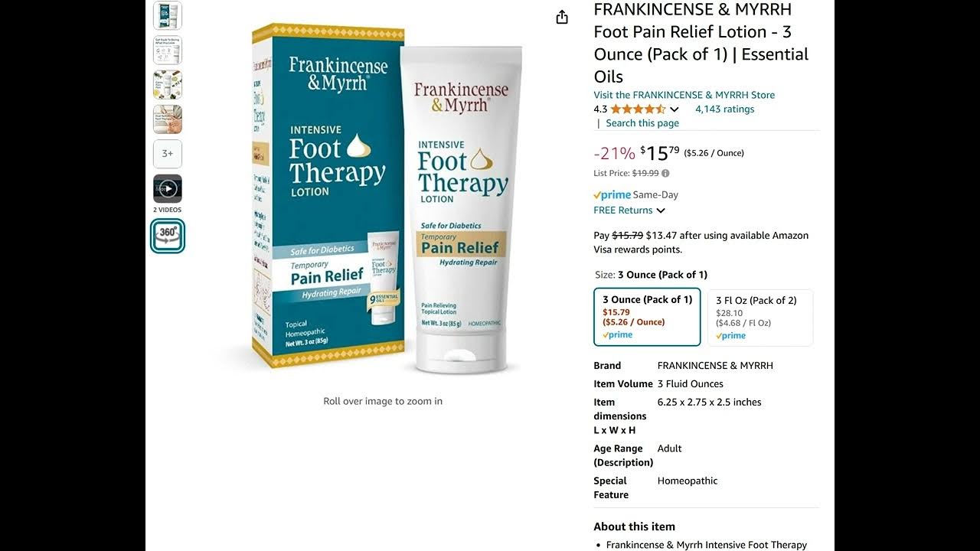This screenshot has width=980, height=551.
Task: Select the third thumbnail with ingredients
Action: pos(168,84)
